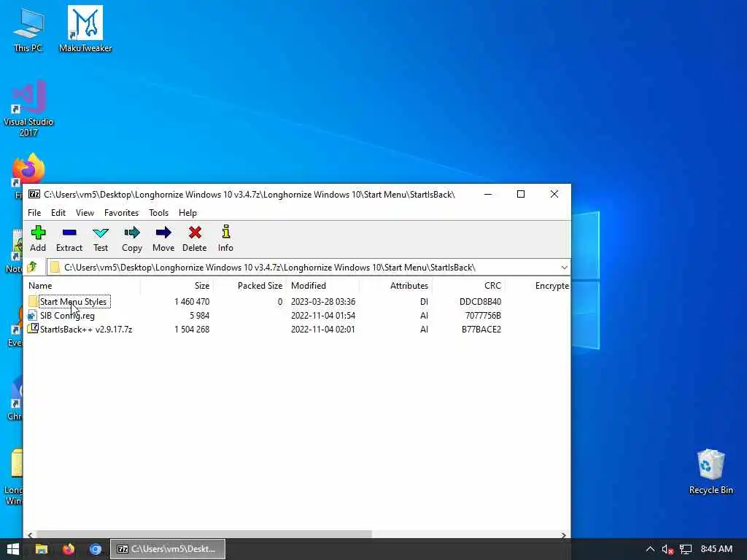The width and height of the screenshot is (747, 560).
Task: Select the StartIsBack++ v2.9.17.7z archive icon
Action: click(32, 329)
